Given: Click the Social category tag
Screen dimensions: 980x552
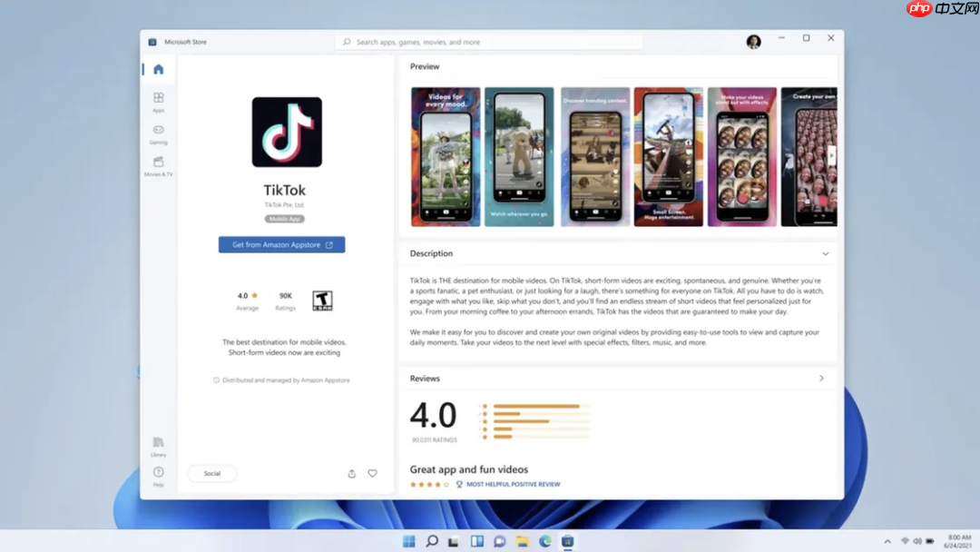Looking at the screenshot, I should click(x=211, y=473).
